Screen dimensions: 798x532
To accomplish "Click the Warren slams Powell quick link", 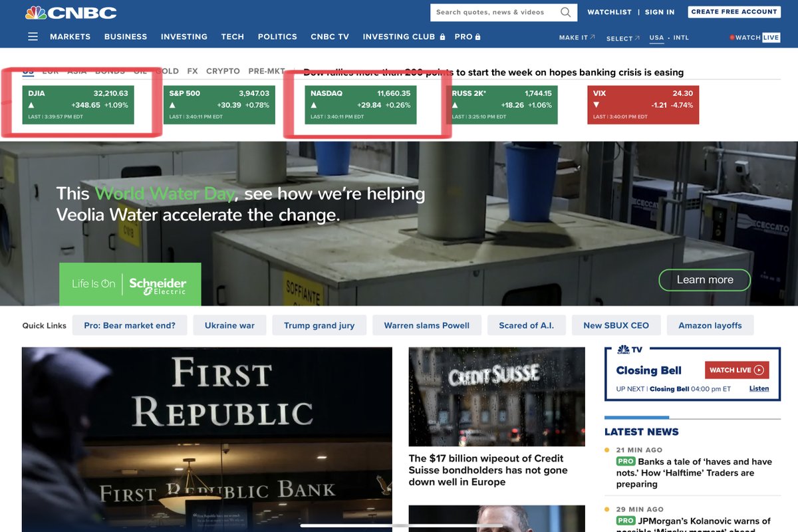I will pos(427,325).
